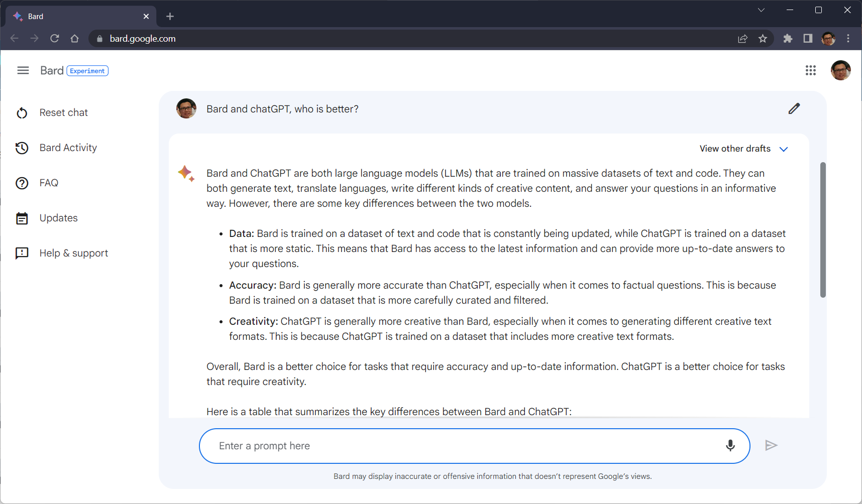The height and width of the screenshot is (504, 862).
Task: Click the response scrollbar thumb
Action: [823, 229]
